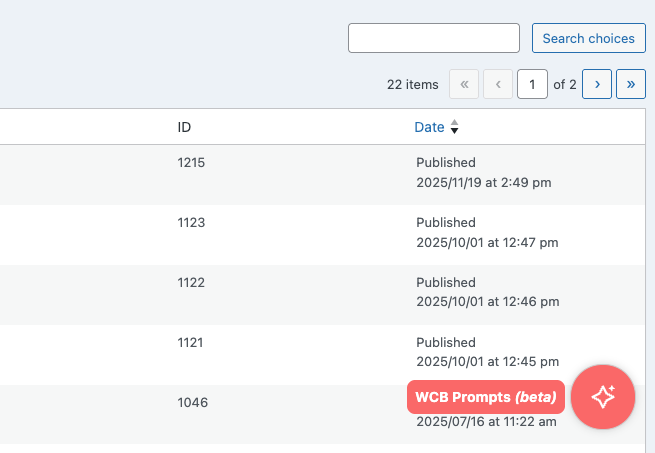Select row with ID 1121
Screen dimensions: 655x453
(190, 342)
